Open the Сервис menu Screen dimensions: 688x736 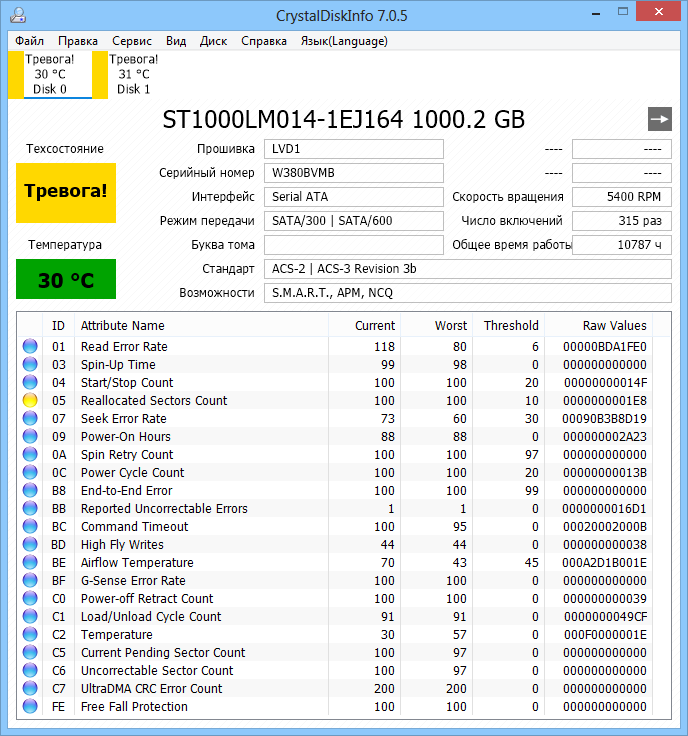click(x=132, y=41)
